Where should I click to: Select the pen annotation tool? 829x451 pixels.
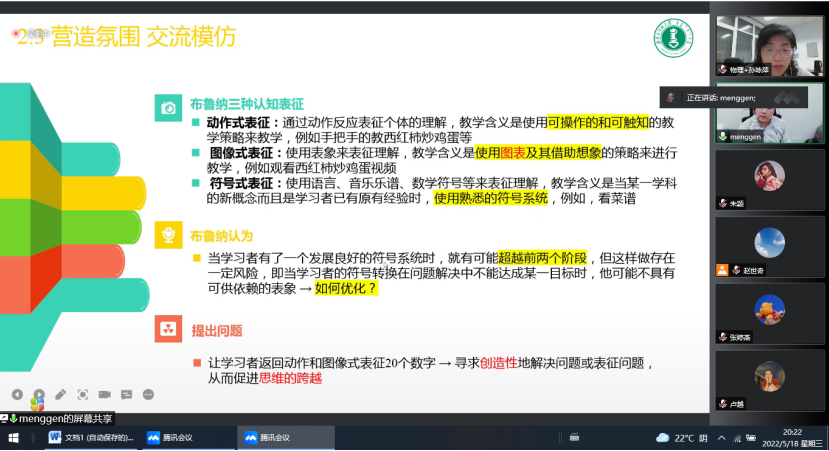[x=61, y=394]
